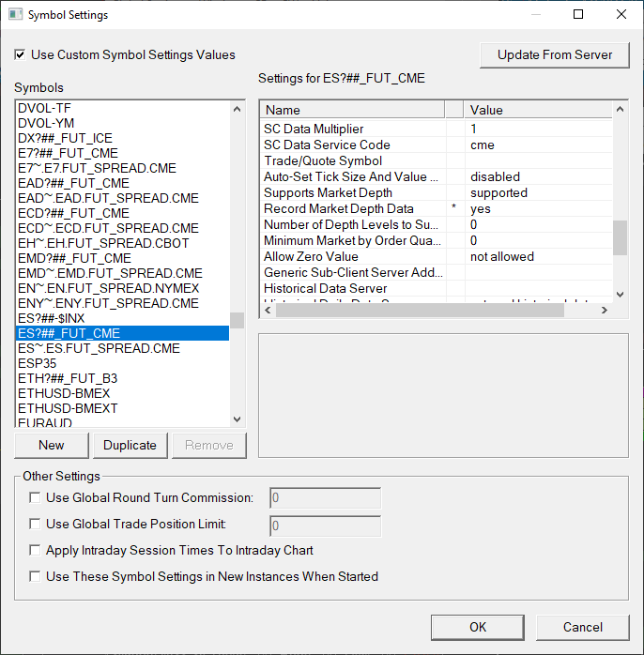Click Update From Server button

click(x=555, y=55)
